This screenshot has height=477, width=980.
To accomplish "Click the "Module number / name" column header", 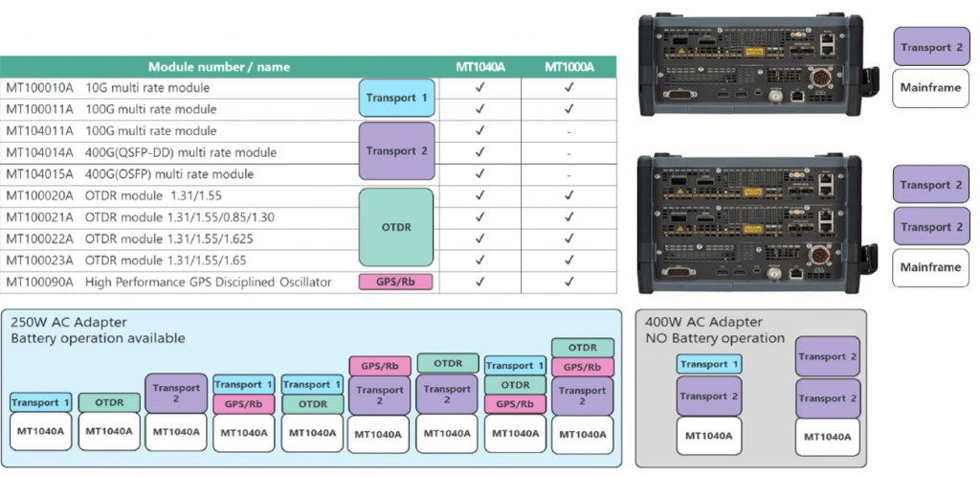I will coord(219,67).
